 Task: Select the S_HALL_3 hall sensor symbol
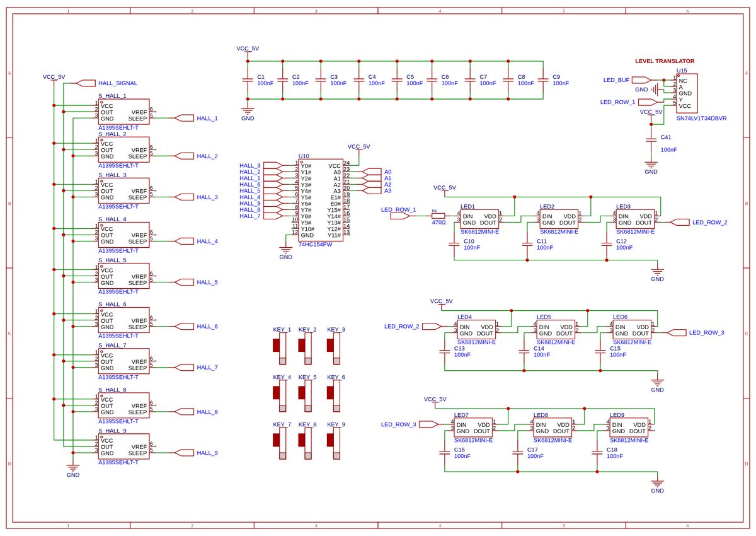point(123,191)
